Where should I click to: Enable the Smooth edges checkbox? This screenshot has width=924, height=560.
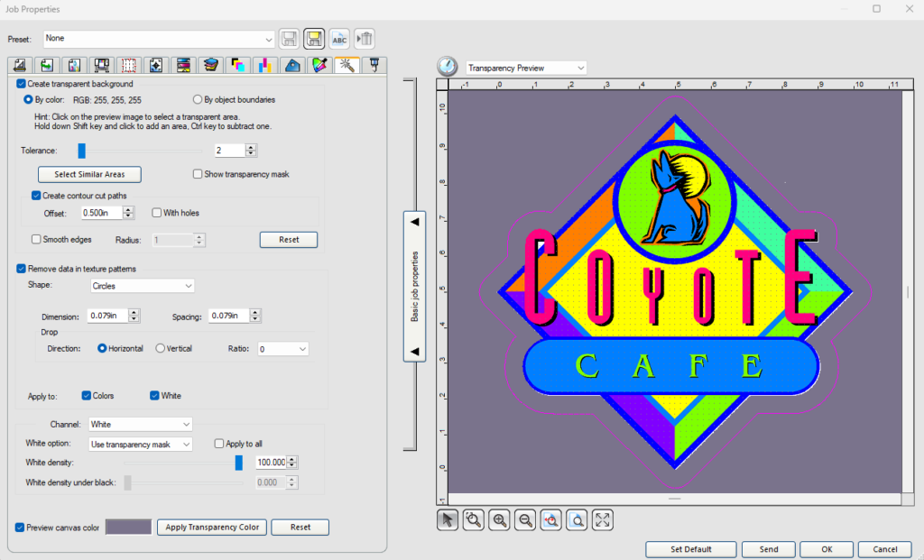(x=36, y=240)
